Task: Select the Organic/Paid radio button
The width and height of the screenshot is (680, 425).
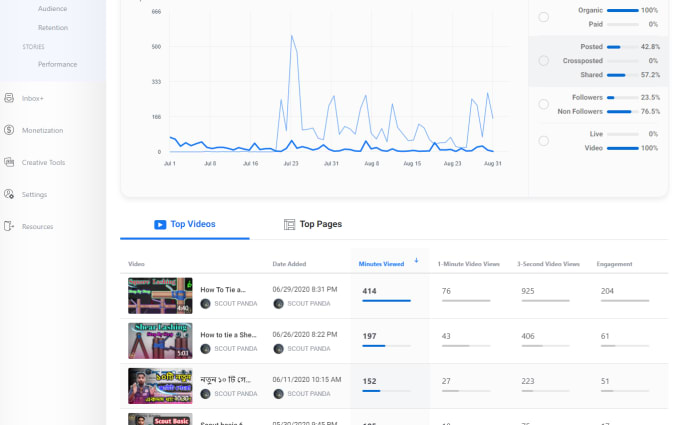Action: [x=543, y=17]
